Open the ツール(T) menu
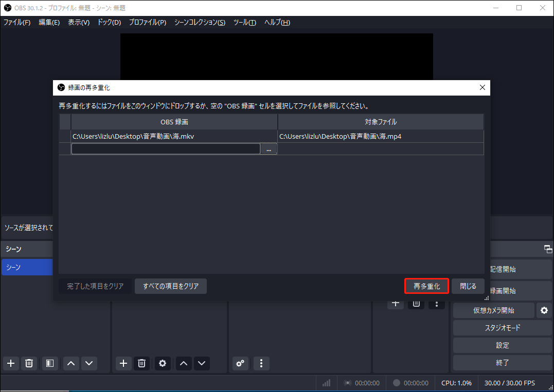 [x=244, y=22]
